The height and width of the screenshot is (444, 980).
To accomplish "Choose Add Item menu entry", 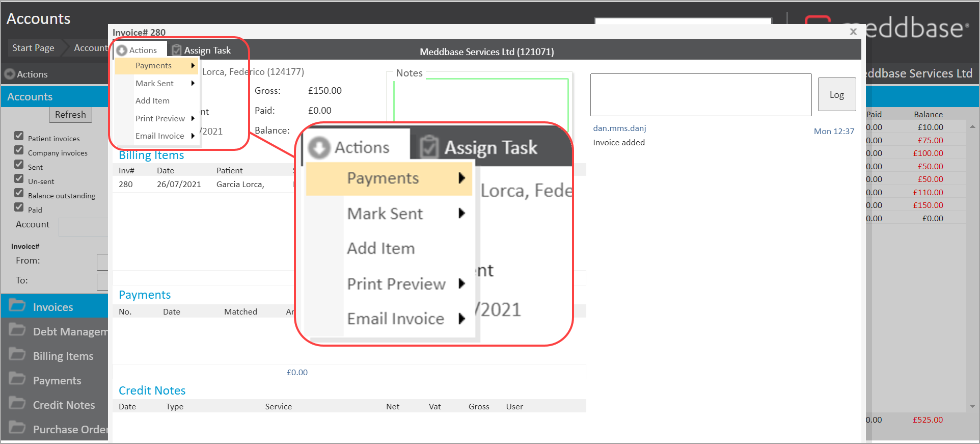I will (x=156, y=101).
